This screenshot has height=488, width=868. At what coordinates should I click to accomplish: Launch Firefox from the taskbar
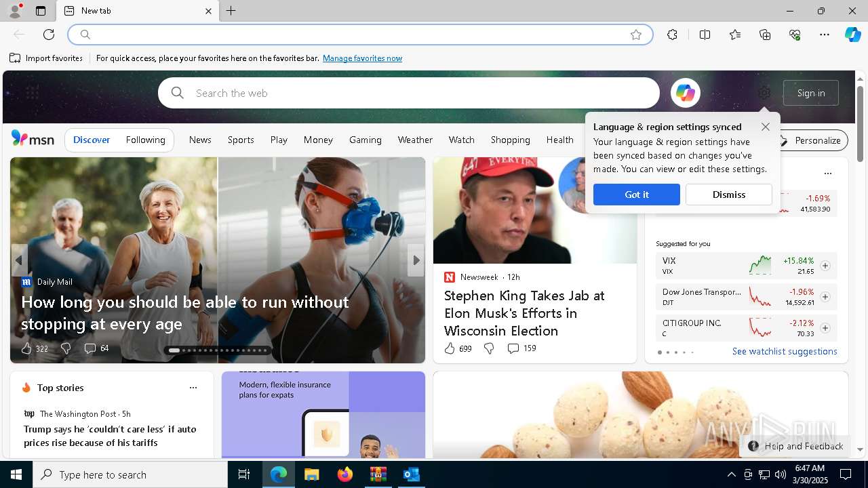344,474
